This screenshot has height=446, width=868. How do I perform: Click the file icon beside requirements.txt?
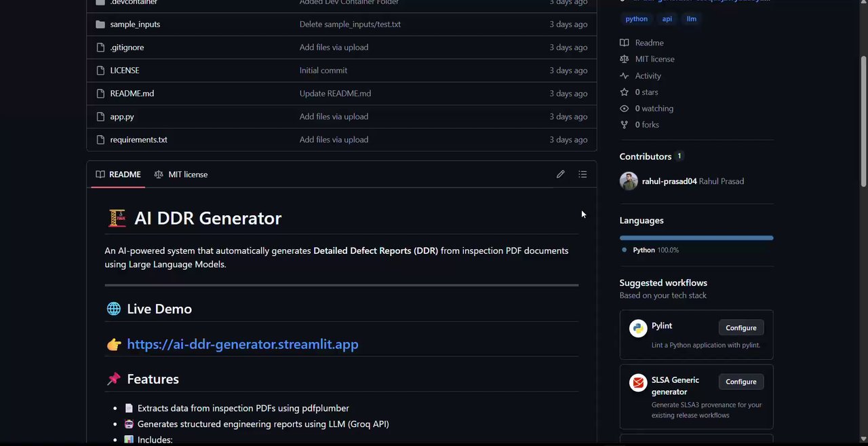(x=100, y=139)
